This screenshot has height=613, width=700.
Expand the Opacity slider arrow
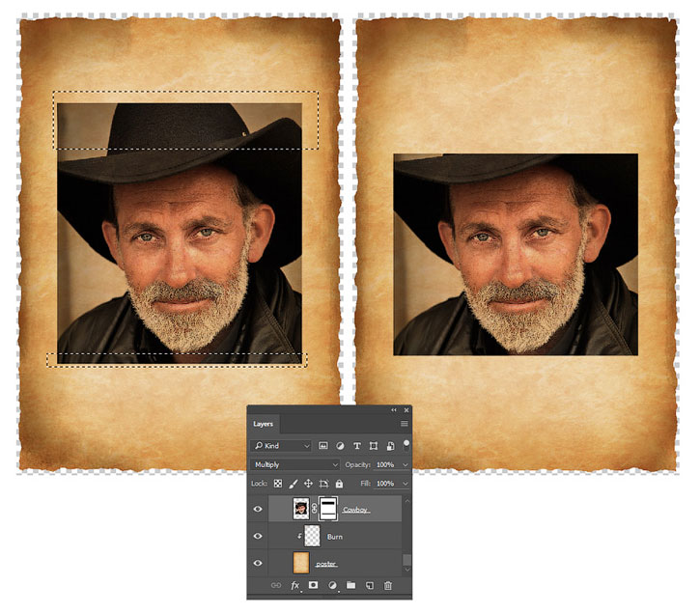click(405, 464)
